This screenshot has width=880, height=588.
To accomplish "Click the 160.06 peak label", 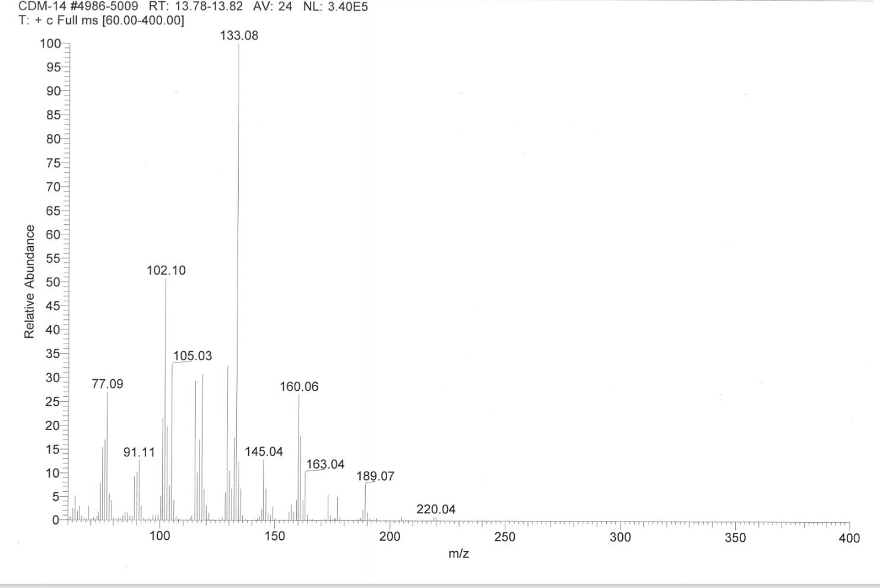I will pyautogui.click(x=299, y=387).
